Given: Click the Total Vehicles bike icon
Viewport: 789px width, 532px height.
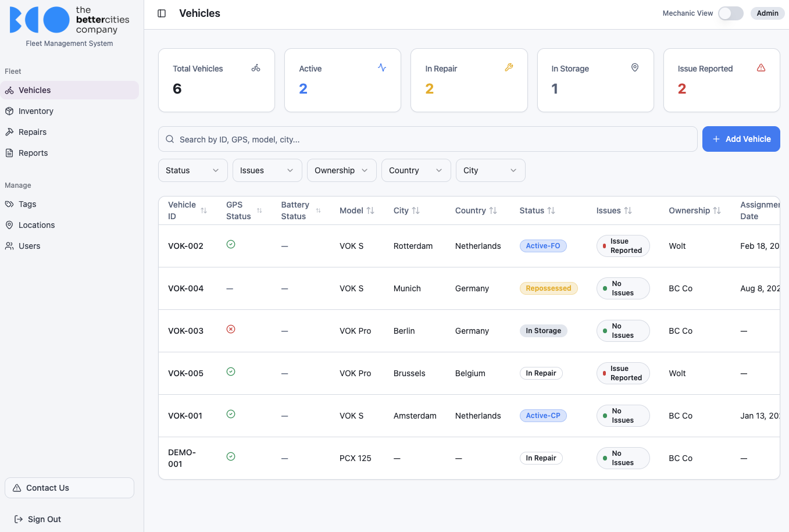Looking at the screenshot, I should tap(256, 68).
